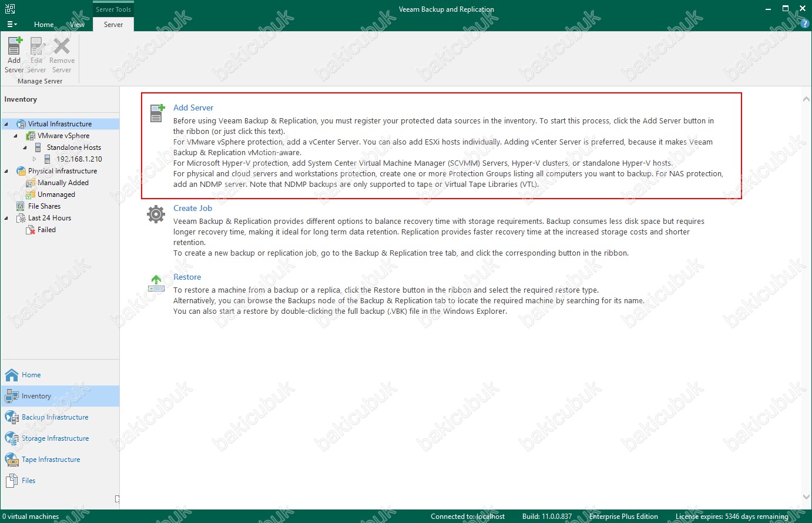Click the Add Server icon in content pane
Viewport: 812px width, 523px height.
click(156, 113)
